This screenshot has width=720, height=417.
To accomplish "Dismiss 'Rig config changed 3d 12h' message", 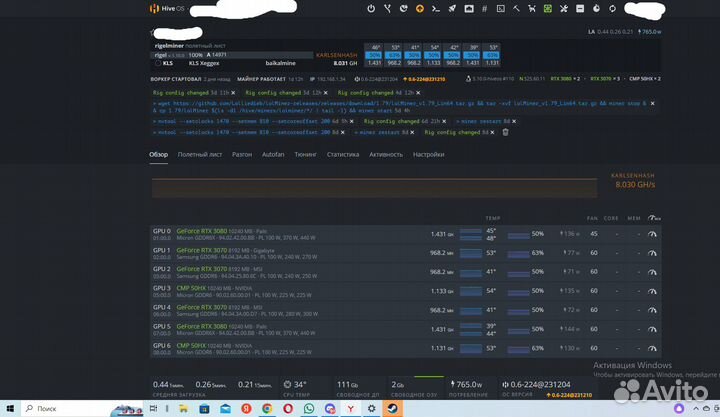I will (x=326, y=93).
